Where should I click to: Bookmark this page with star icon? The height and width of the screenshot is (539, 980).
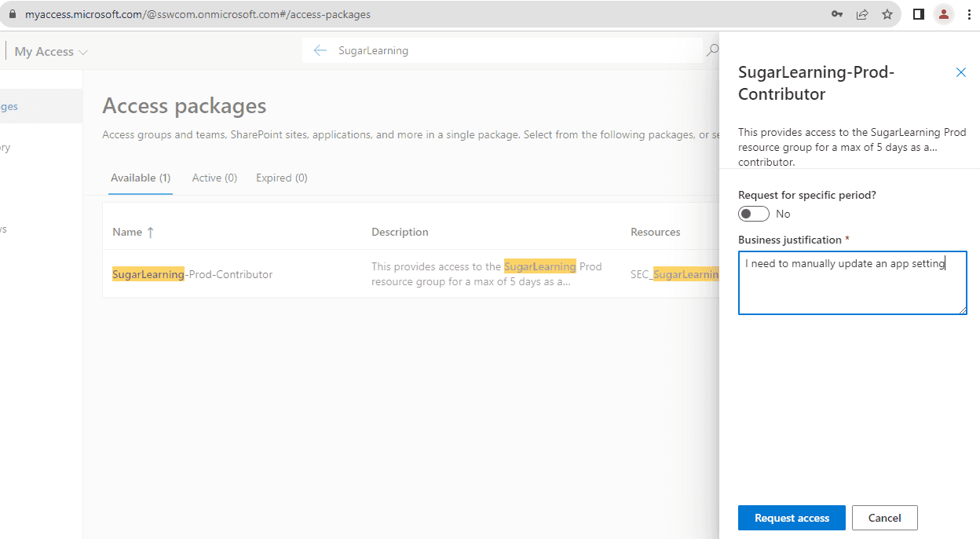(x=887, y=14)
